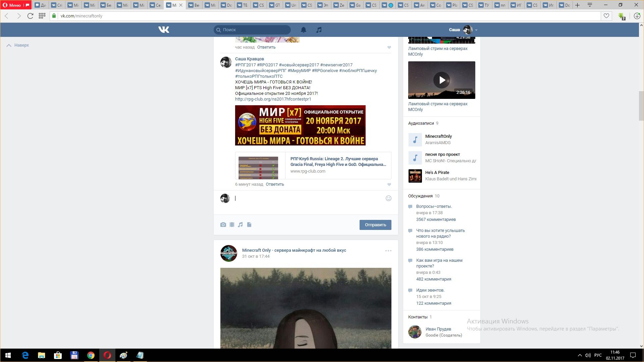This screenshot has height=362, width=644.
Task: Show hidden system tray icons chevron
Action: pos(580,355)
